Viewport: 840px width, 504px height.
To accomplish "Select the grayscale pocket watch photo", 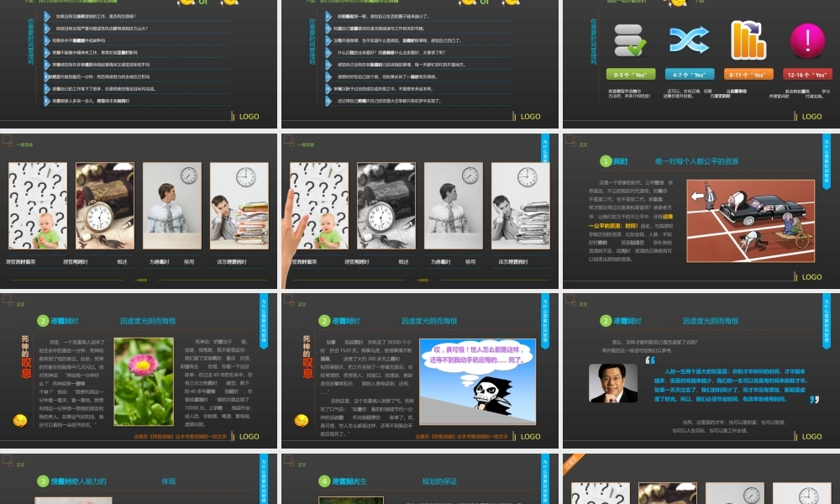I will [386, 206].
